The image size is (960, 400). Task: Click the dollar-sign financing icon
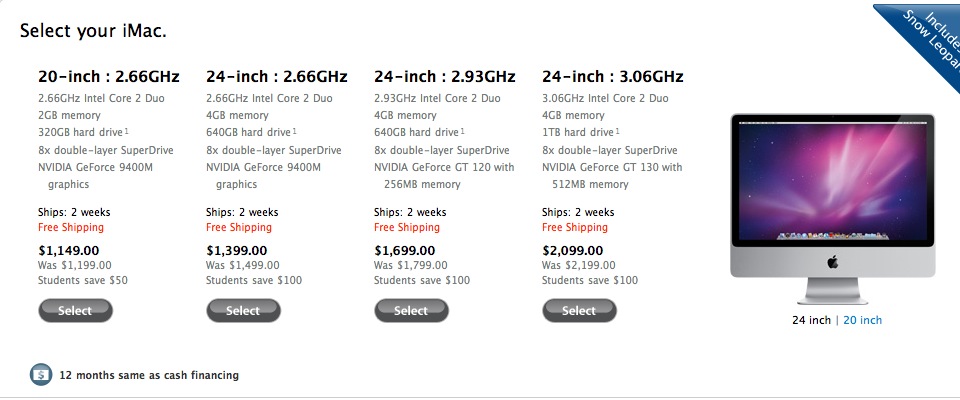point(41,375)
